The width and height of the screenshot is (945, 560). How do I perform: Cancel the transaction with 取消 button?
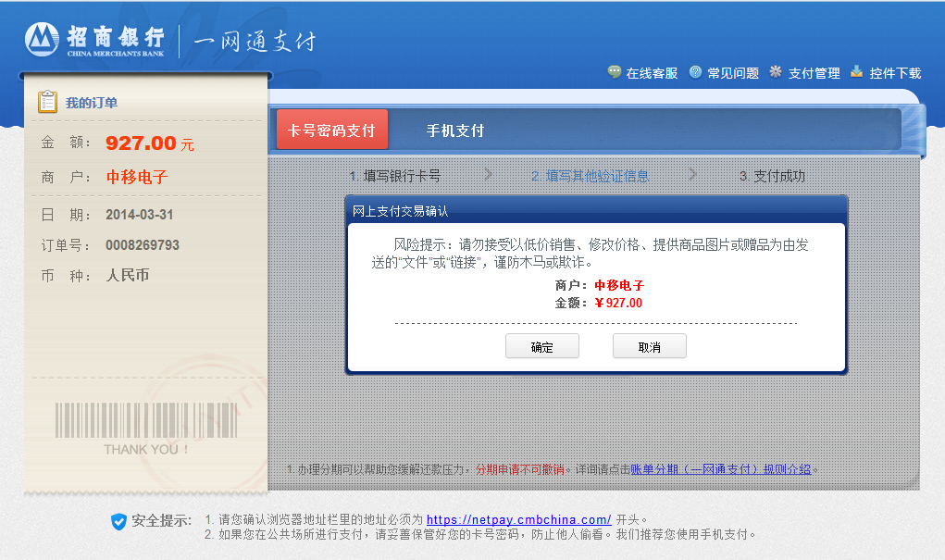coord(649,346)
